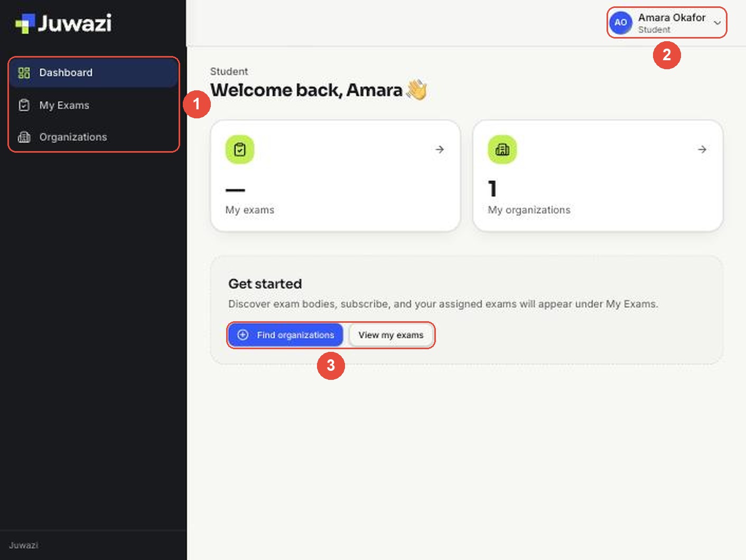Click the "Student" label above the welcome heading
Viewport: 746px width, 560px height.
pos(229,71)
